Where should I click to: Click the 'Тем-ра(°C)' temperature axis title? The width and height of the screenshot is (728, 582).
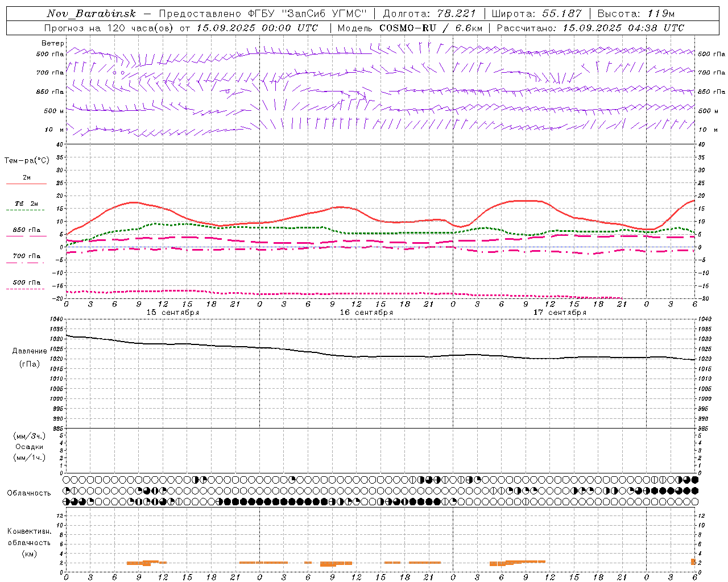click(x=27, y=160)
